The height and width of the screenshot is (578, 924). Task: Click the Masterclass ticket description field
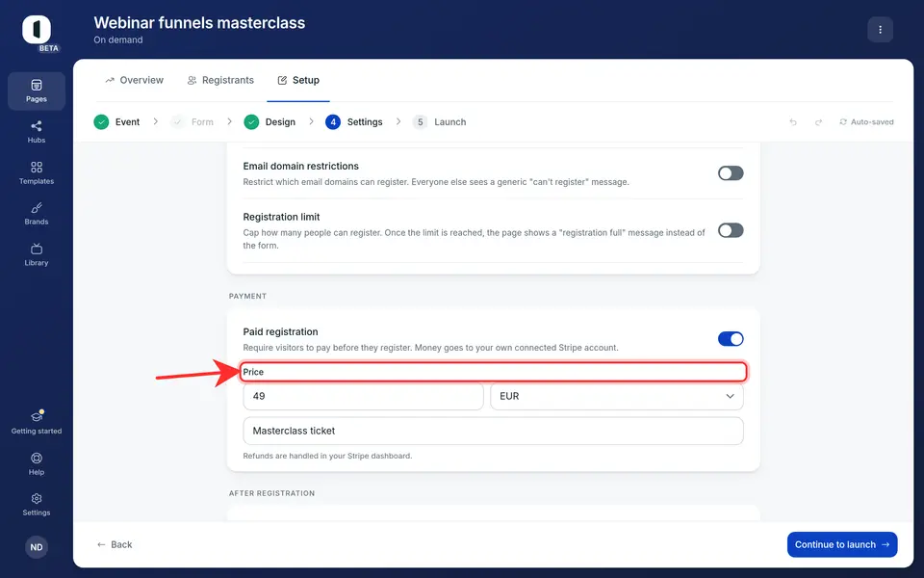(x=493, y=432)
